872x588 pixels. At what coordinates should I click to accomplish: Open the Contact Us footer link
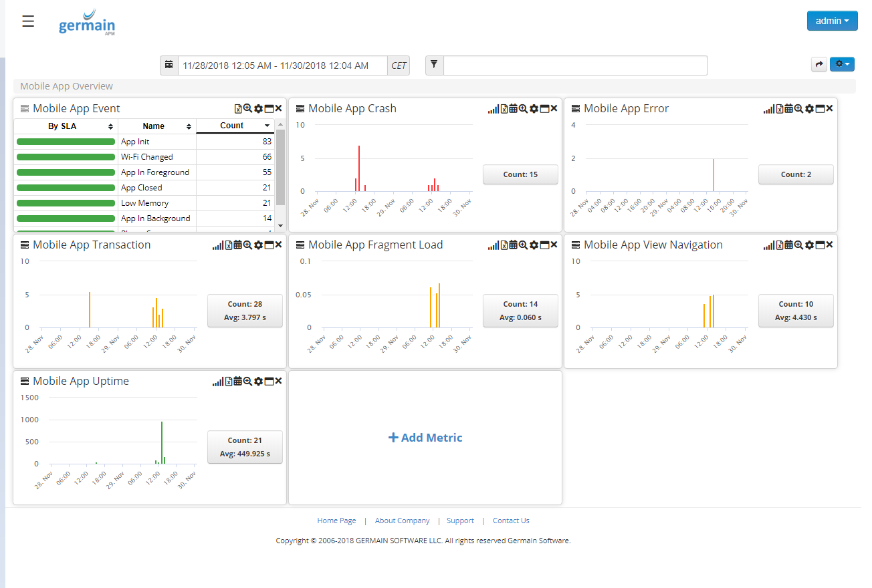pyautogui.click(x=510, y=521)
